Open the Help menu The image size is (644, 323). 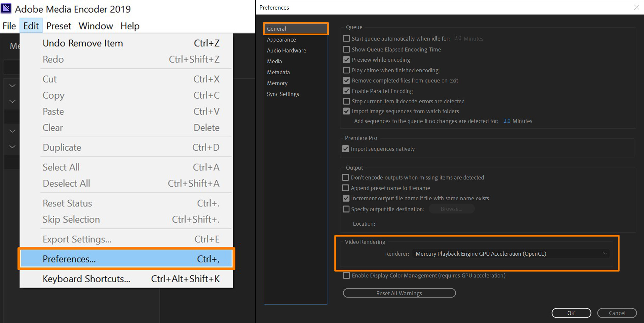(x=130, y=26)
